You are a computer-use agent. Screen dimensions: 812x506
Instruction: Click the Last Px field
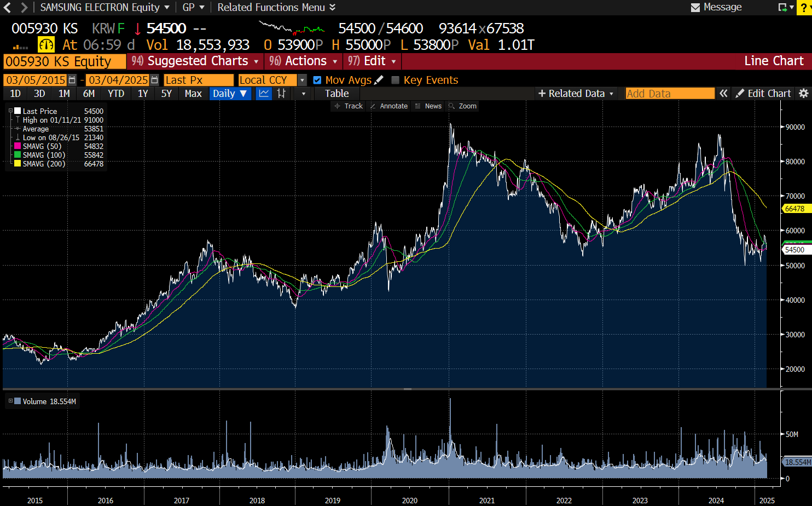point(198,80)
